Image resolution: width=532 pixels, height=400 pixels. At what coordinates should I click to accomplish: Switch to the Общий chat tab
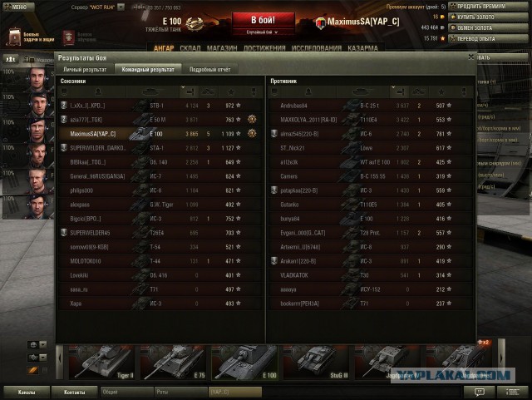(127, 393)
